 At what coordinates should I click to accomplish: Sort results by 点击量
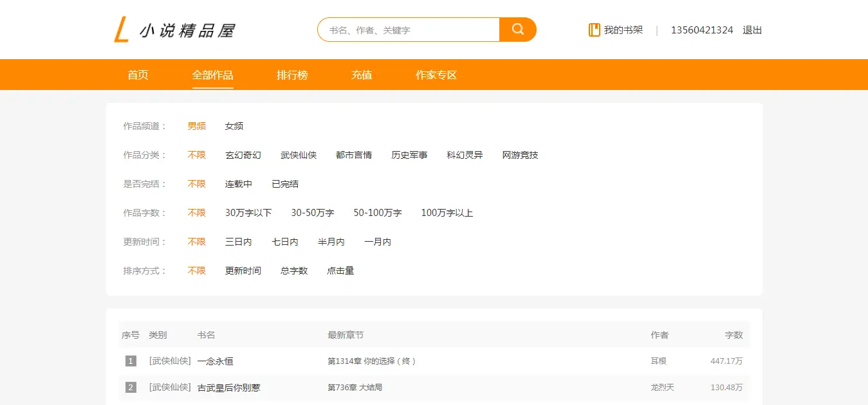340,271
